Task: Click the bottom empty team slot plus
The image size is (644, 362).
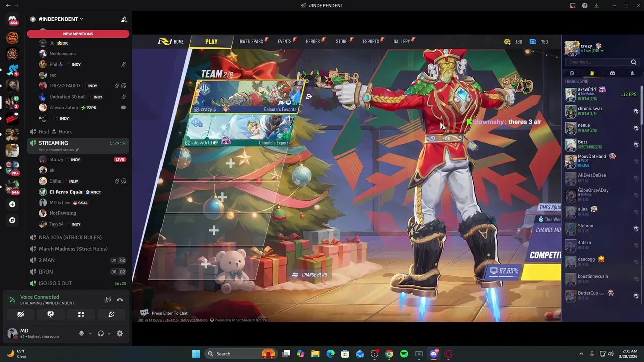Action: click(205, 263)
